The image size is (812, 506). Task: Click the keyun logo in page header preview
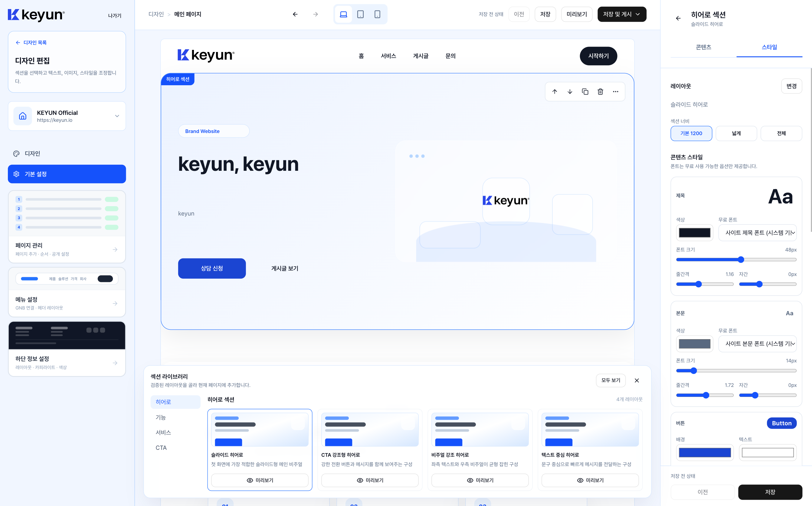tap(206, 56)
